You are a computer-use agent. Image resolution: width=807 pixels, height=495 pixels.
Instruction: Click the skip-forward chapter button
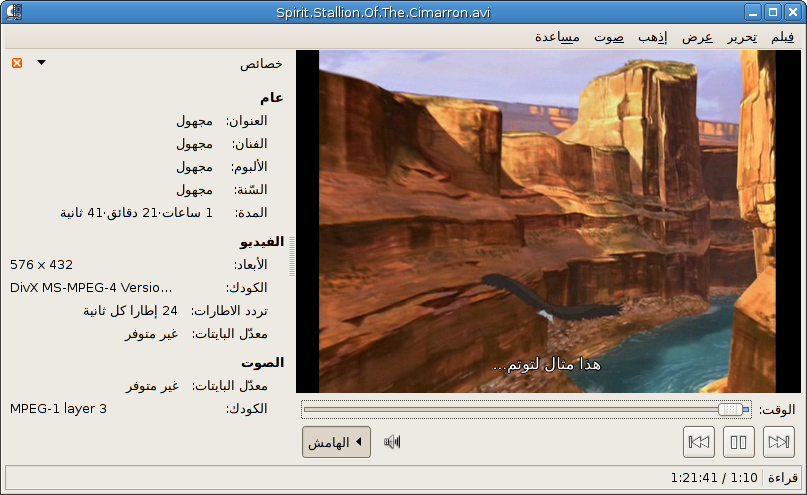pyautogui.click(x=779, y=441)
